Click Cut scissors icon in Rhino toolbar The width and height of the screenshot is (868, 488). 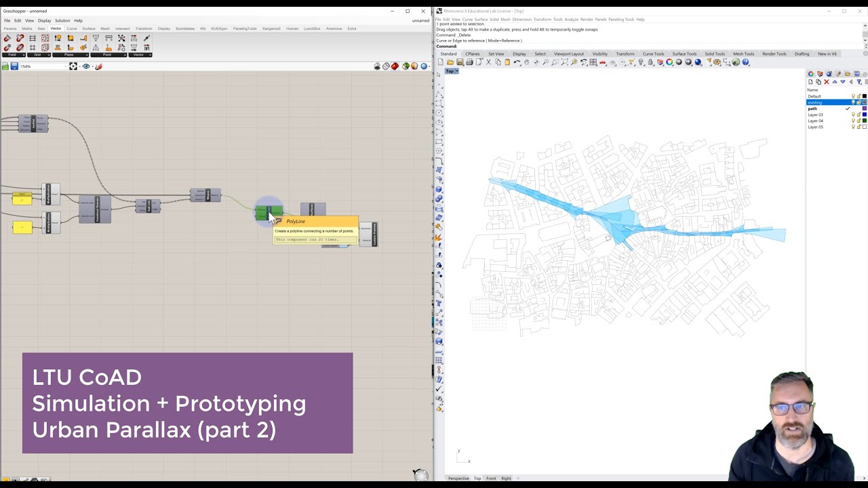pyautogui.click(x=488, y=62)
